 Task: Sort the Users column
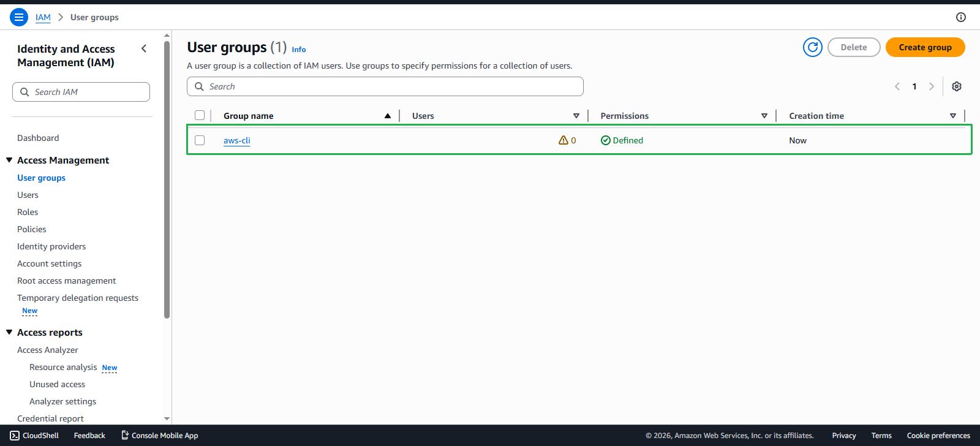tap(576, 116)
